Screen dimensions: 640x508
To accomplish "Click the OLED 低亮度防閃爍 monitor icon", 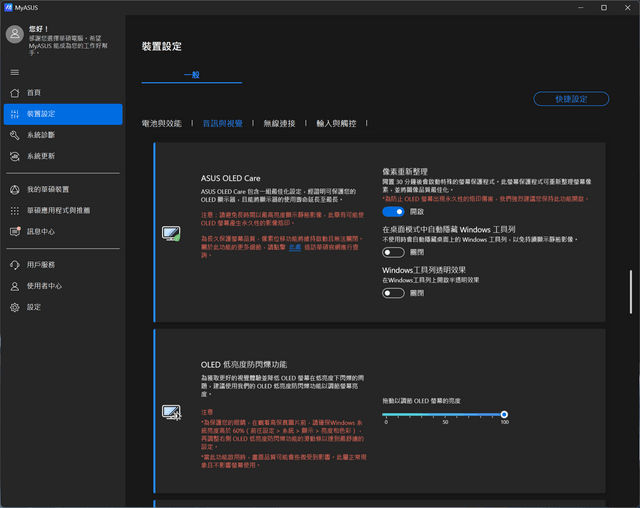I will tap(171, 413).
